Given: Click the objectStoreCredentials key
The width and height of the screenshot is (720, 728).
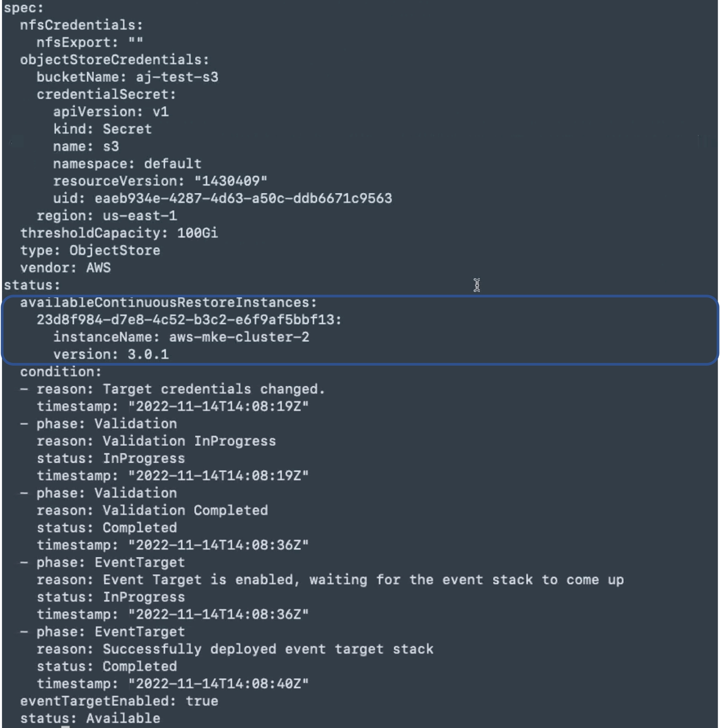Looking at the screenshot, I should click(114, 60).
